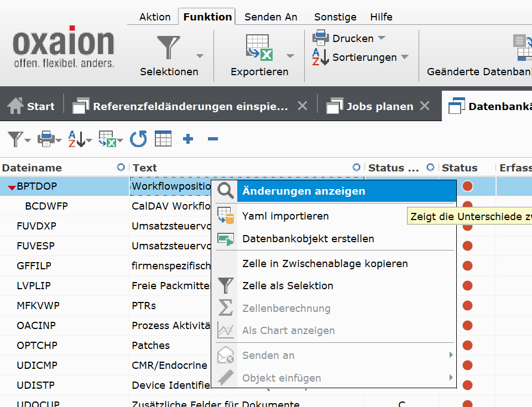Screen dimensions: 532x407
Task: Select the OPTCHP row in the table
Action: click(37, 346)
